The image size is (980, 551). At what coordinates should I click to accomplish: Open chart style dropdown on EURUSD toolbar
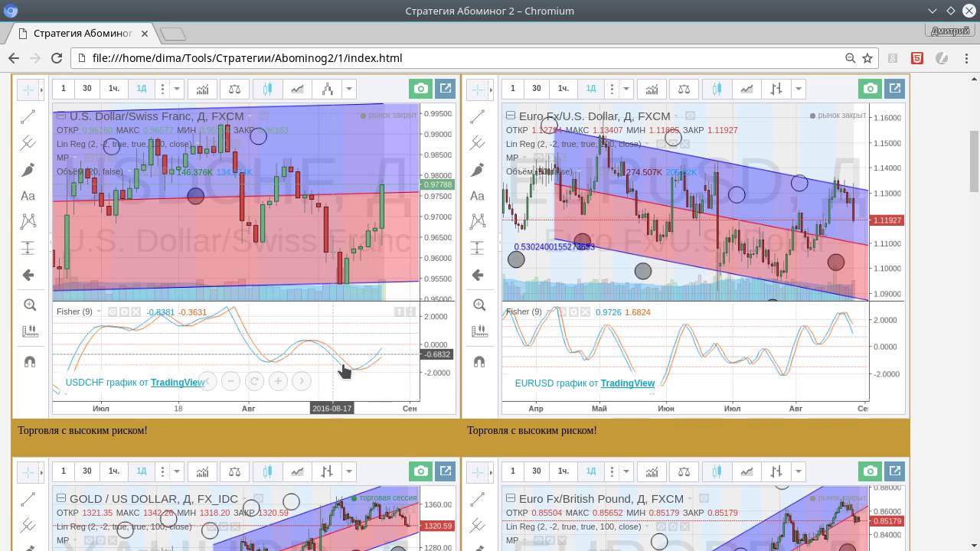799,89
